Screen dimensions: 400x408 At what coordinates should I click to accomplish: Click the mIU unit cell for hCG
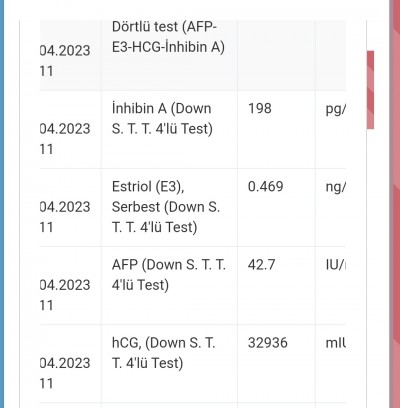pos(331,364)
